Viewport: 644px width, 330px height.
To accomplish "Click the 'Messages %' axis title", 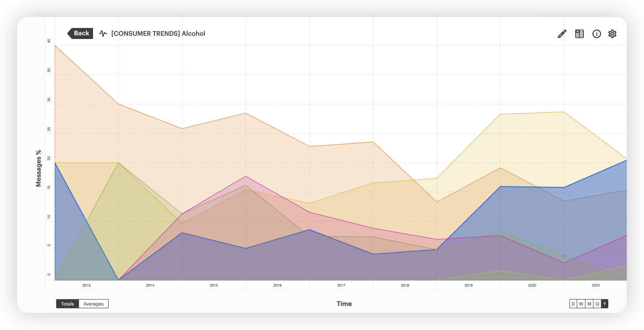I will pos(39,168).
